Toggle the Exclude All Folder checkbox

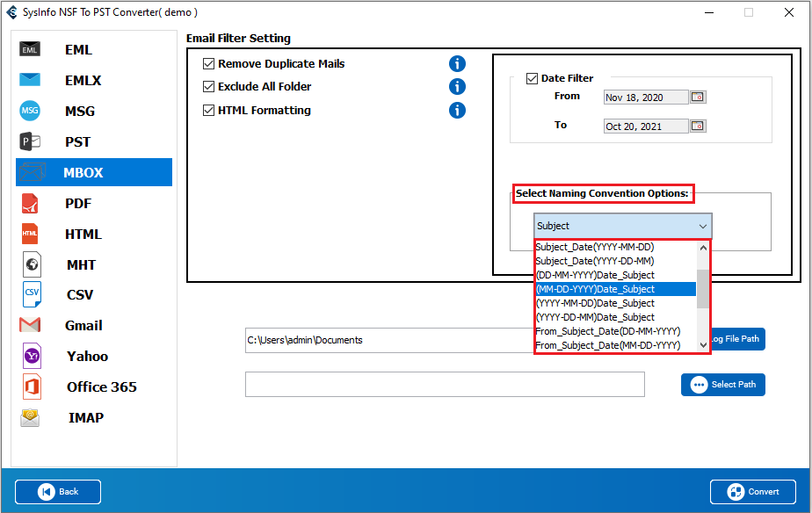pos(209,87)
